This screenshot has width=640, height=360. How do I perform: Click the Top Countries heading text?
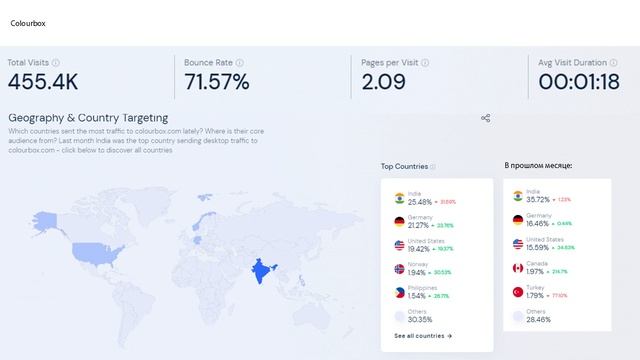point(404,167)
